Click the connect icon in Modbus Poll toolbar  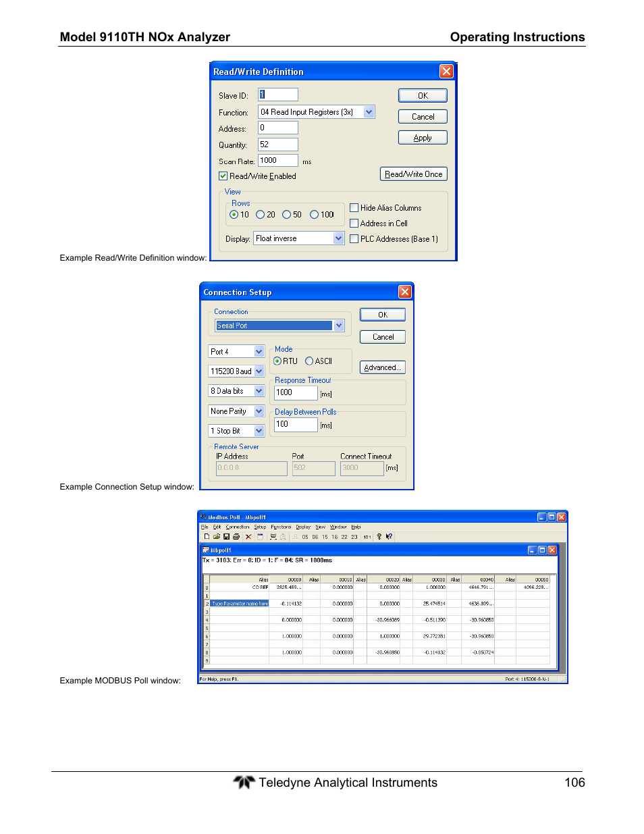click(x=273, y=537)
